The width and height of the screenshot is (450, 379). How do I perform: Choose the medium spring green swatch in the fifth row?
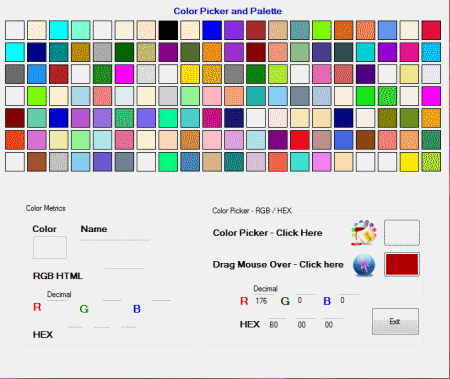(x=168, y=118)
